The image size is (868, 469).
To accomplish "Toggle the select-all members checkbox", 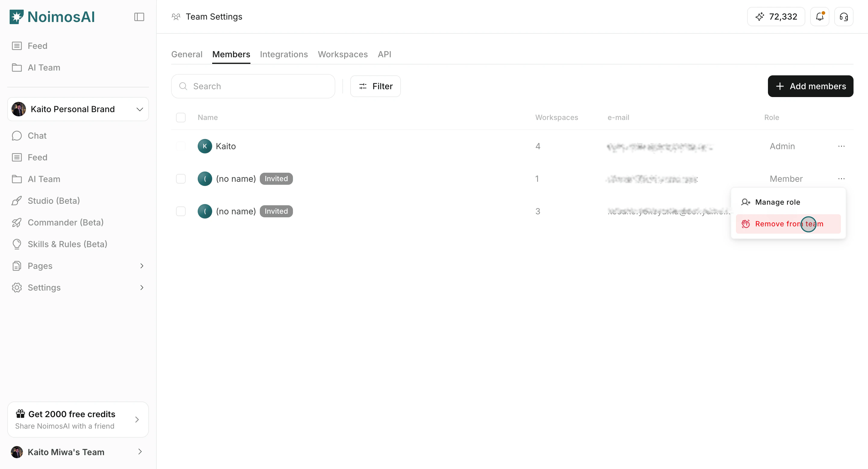I will tap(181, 118).
